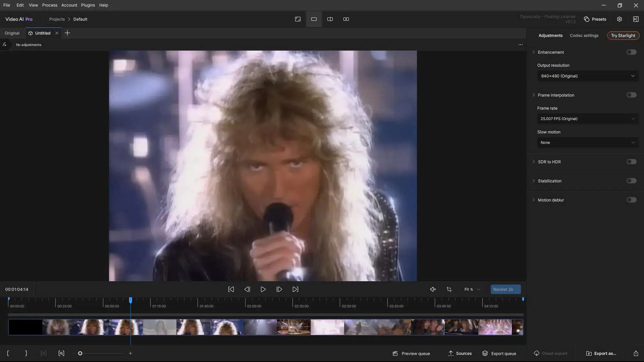Screen dimensions: 644x362
Task: Open the Slow motion dropdown
Action: click(x=588, y=142)
